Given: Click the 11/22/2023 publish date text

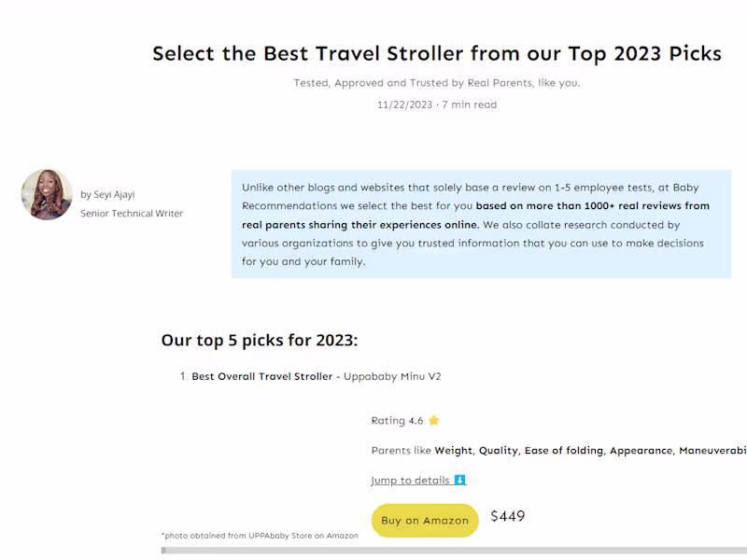Looking at the screenshot, I should click(x=404, y=105).
